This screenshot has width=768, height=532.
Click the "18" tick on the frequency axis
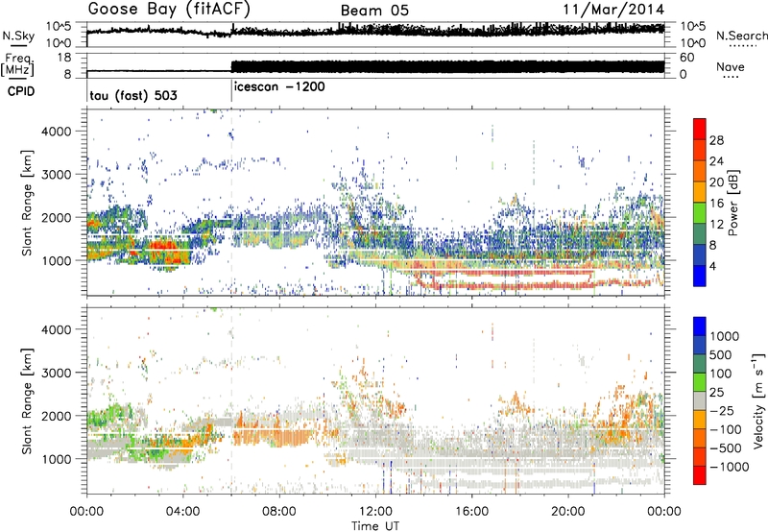click(x=63, y=58)
